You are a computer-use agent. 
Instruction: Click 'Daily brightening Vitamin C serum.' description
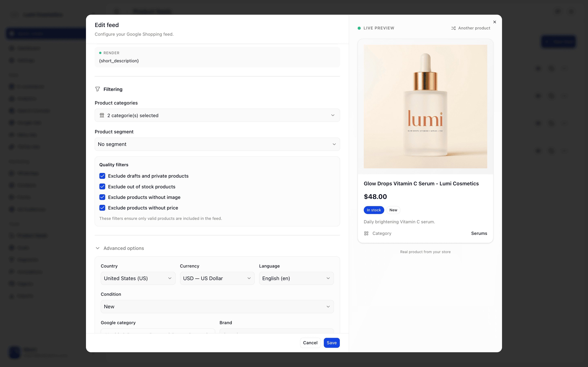[399, 222]
